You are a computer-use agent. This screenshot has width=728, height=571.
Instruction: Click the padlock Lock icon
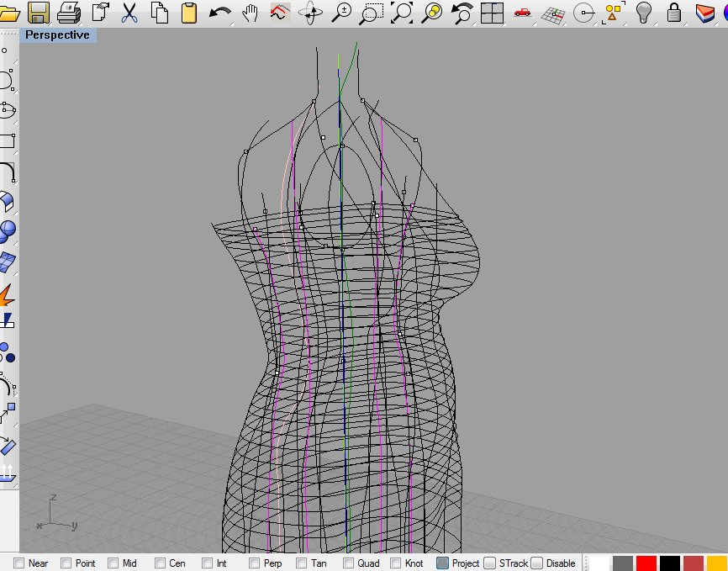[x=673, y=12]
